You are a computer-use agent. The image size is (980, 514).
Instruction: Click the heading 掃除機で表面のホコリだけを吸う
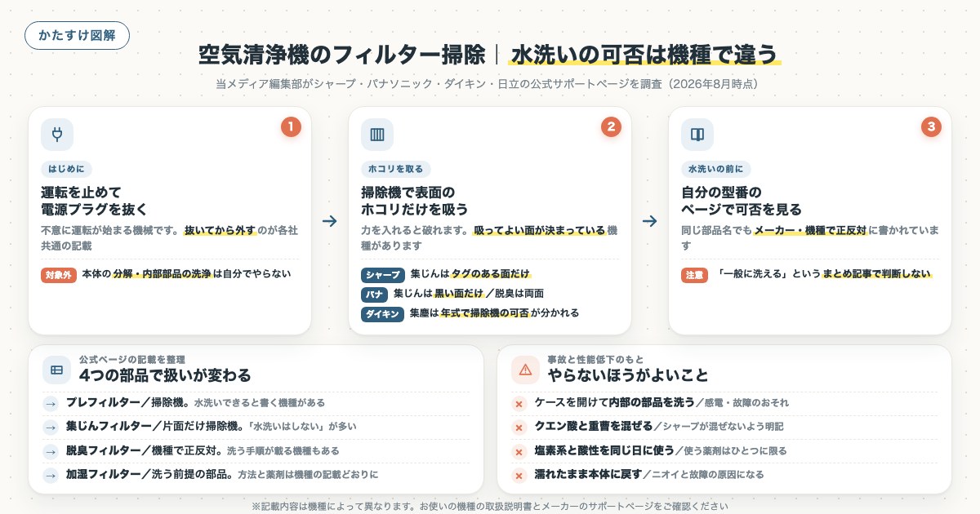[414, 201]
